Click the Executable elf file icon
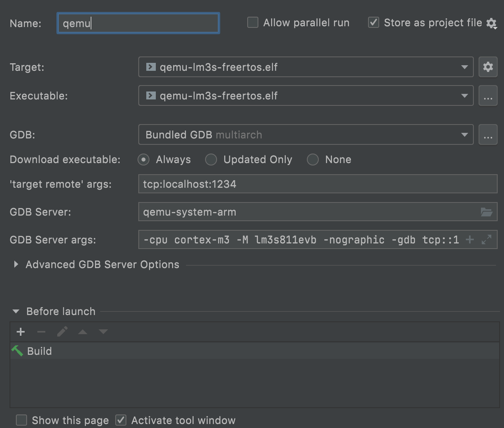The width and height of the screenshot is (504, 428). point(151,95)
